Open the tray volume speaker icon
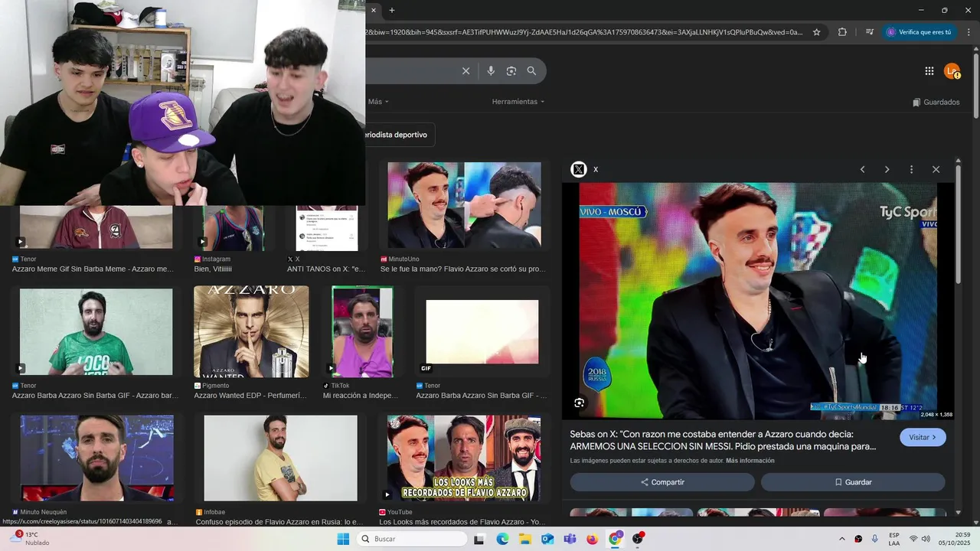Screen dimensions: 980x551 [926, 539]
